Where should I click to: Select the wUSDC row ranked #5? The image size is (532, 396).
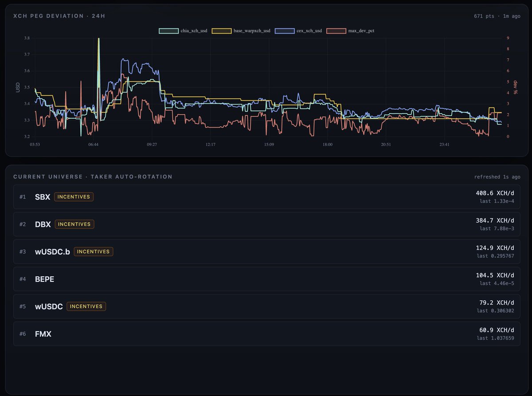click(266, 307)
